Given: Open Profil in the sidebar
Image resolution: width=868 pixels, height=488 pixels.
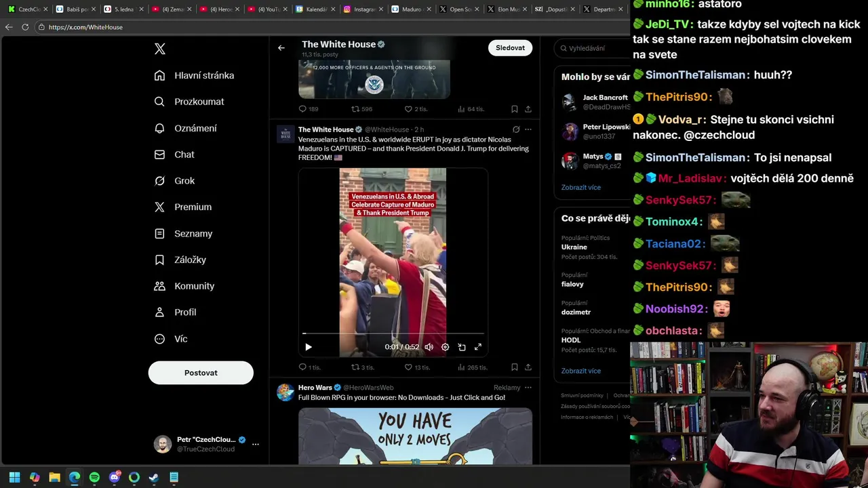Looking at the screenshot, I should click(x=175, y=312).
